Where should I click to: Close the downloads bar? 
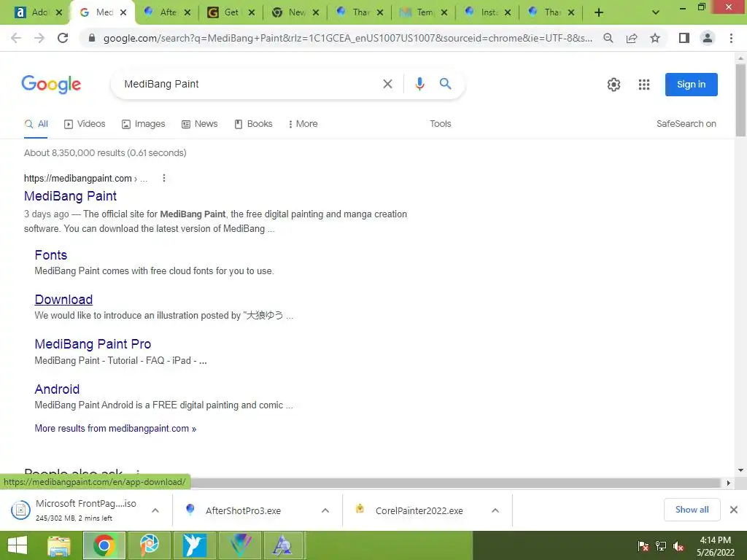[x=734, y=510]
